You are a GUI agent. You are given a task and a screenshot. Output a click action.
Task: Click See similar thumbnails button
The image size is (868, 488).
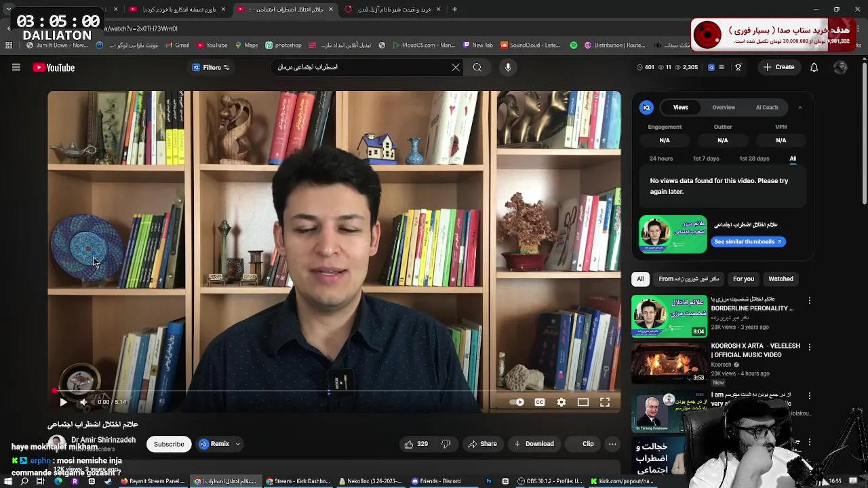(748, 241)
